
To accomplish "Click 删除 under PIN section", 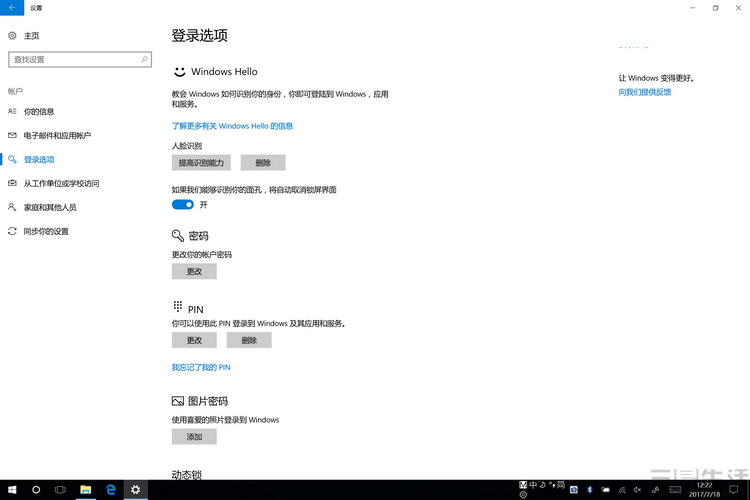I will [x=249, y=340].
